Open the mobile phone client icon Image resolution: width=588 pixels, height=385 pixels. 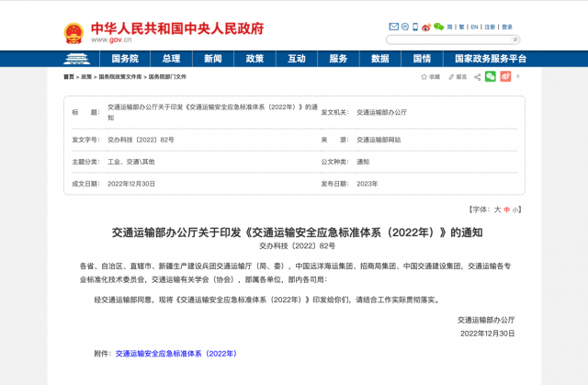pyautogui.click(x=415, y=27)
